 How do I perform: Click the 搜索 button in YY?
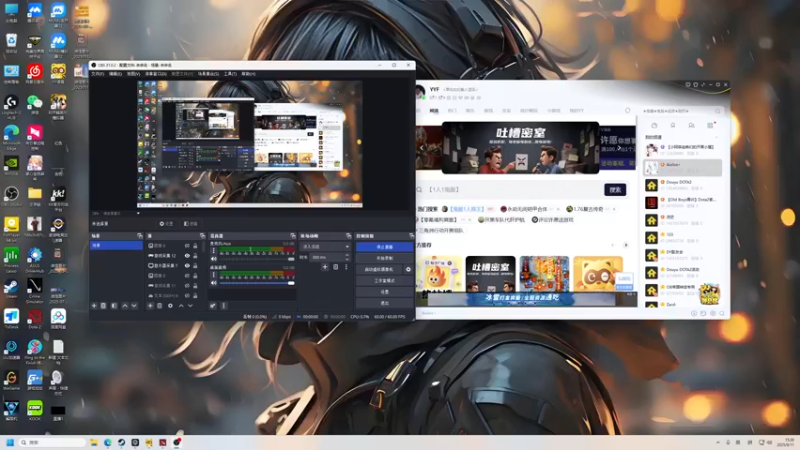tap(615, 189)
